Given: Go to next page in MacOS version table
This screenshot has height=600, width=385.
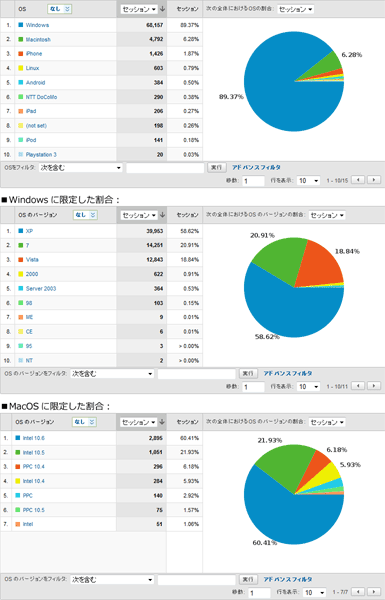Looking at the screenshot, I should [x=374, y=592].
